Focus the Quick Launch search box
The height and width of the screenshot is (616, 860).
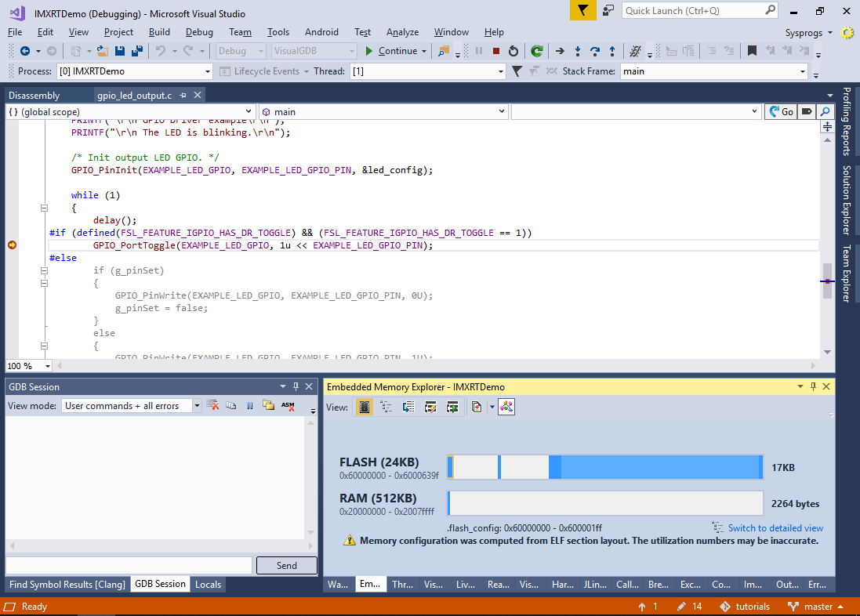(x=700, y=10)
